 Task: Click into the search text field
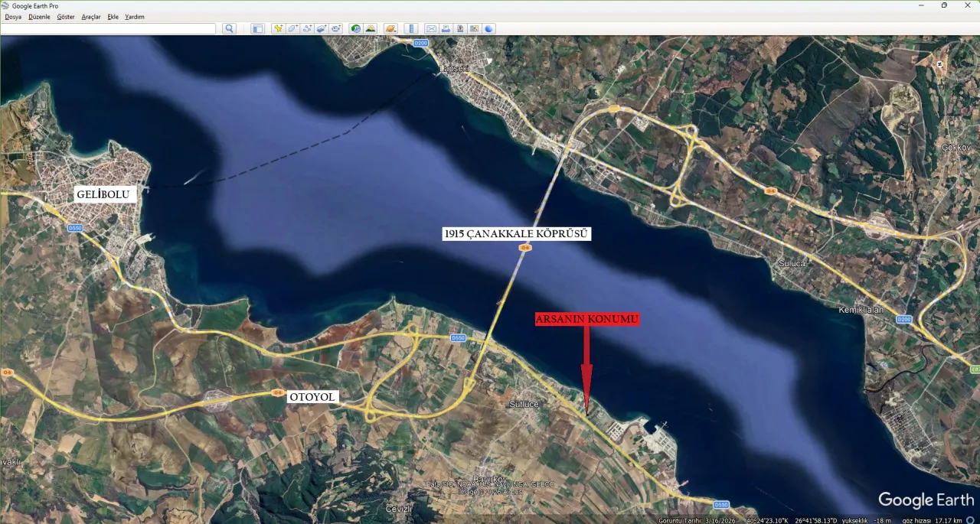(108, 28)
